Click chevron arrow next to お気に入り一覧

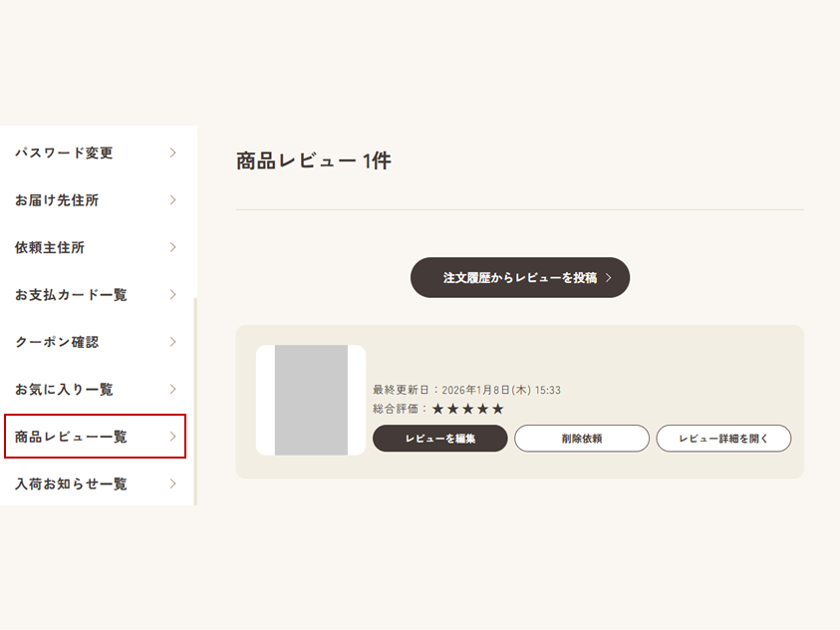[172, 389]
